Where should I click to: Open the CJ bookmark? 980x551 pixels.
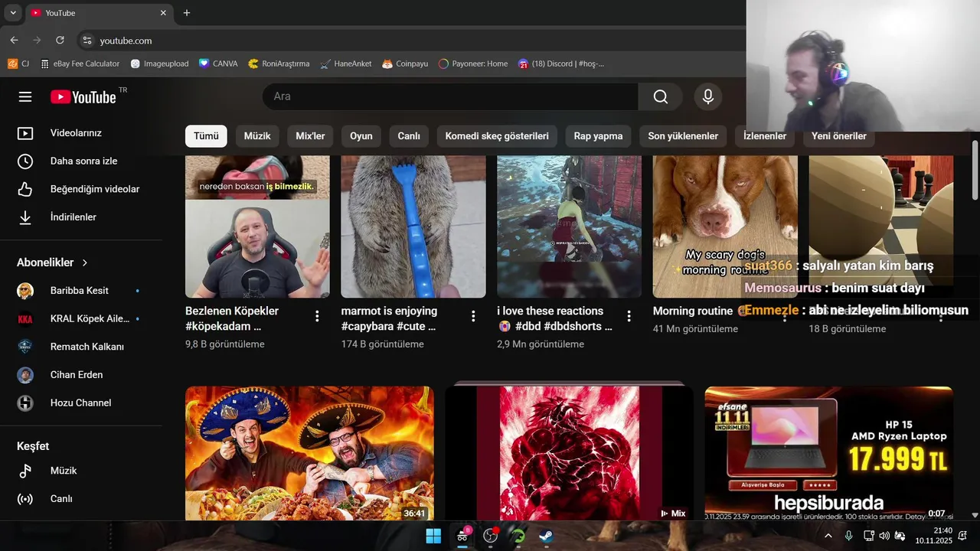[18, 64]
